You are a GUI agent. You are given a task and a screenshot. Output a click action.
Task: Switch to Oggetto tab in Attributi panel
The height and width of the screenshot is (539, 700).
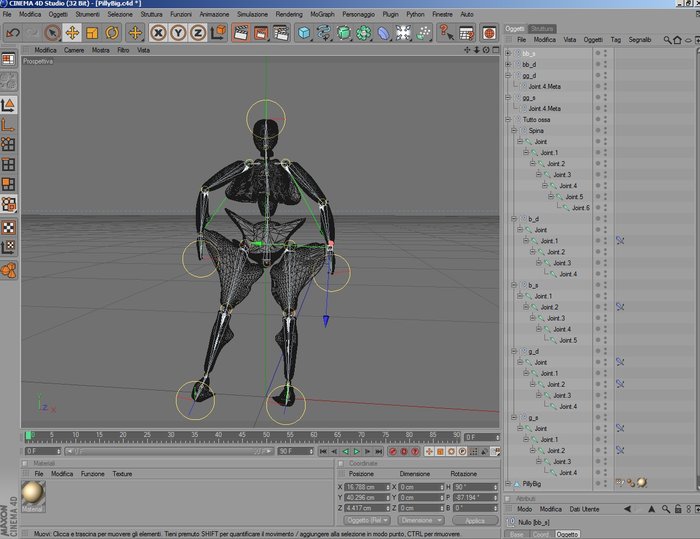tap(567, 534)
